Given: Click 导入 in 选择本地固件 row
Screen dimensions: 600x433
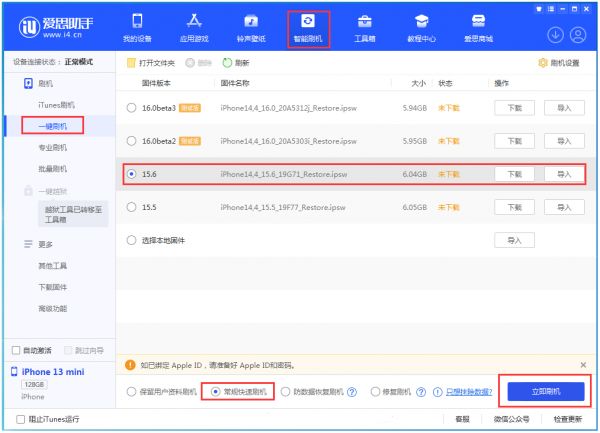Looking at the screenshot, I should tap(515, 240).
